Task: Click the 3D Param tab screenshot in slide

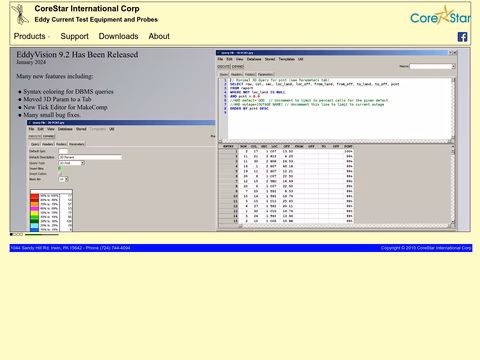Action: (121, 176)
